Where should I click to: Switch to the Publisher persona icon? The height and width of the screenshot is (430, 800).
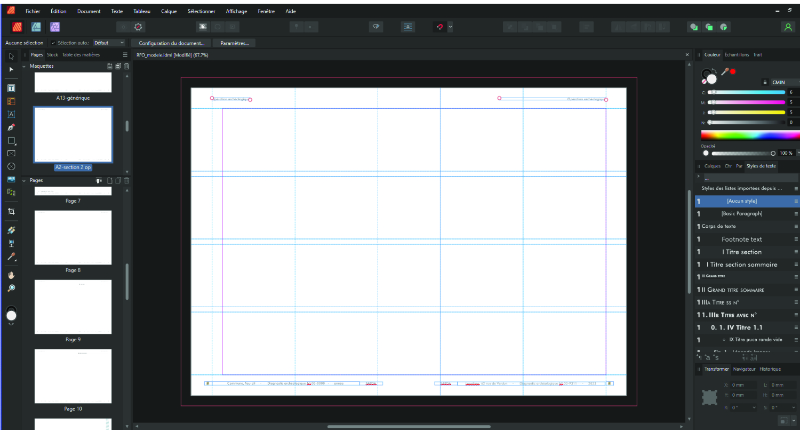(17, 27)
